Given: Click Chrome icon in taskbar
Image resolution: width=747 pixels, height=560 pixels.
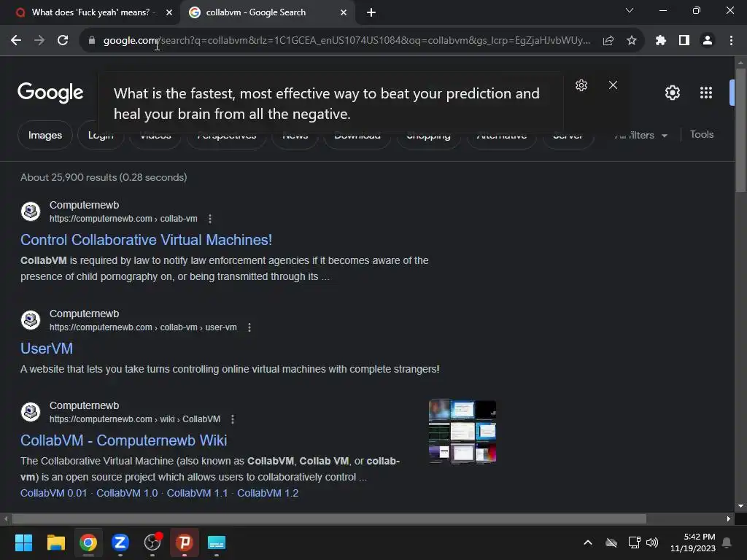Looking at the screenshot, I should click(88, 542).
